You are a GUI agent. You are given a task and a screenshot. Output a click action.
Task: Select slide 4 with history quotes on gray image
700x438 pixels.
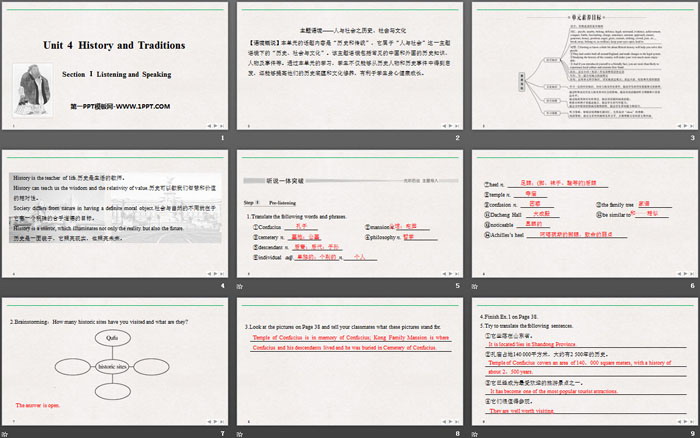(x=115, y=214)
